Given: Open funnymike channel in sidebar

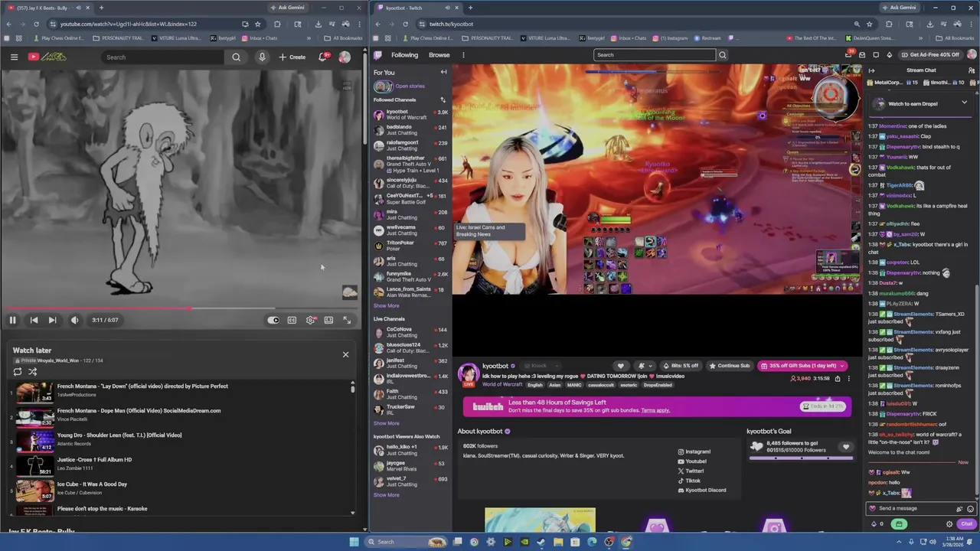Looking at the screenshot, I should [x=411, y=276].
